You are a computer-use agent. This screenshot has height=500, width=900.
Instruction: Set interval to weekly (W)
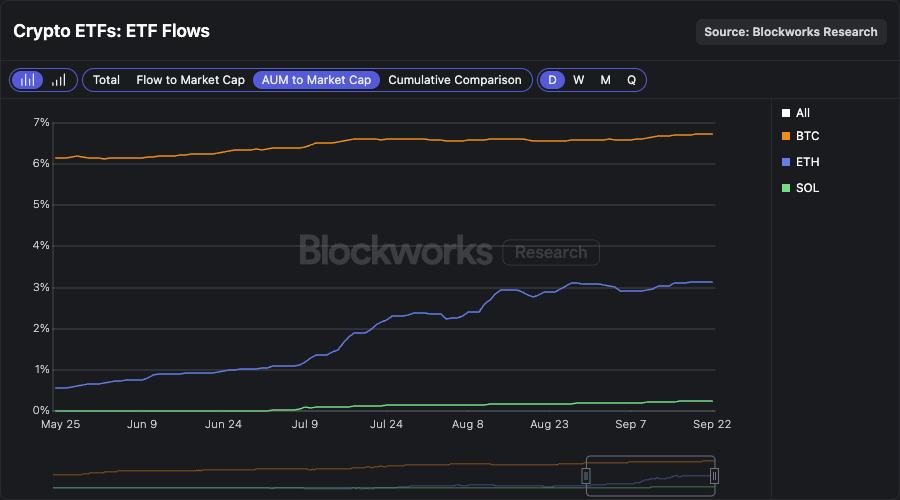[x=578, y=80]
